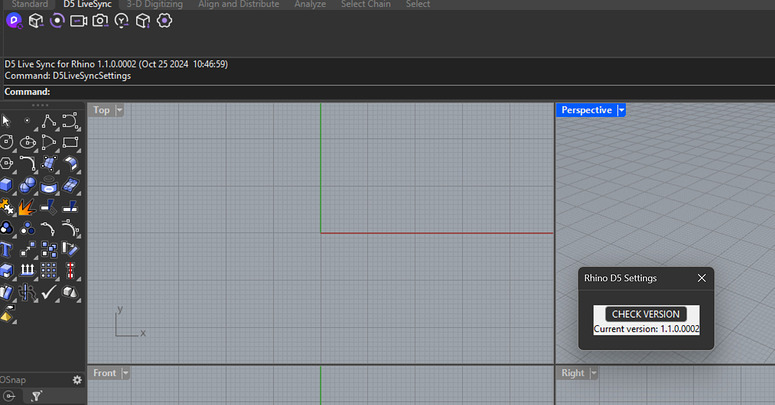Start live sync with the purple circular icon
The width and height of the screenshot is (775, 405).
pos(57,21)
